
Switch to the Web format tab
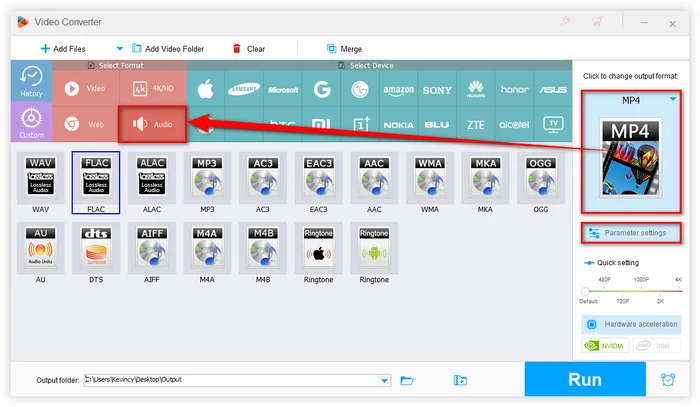86,124
